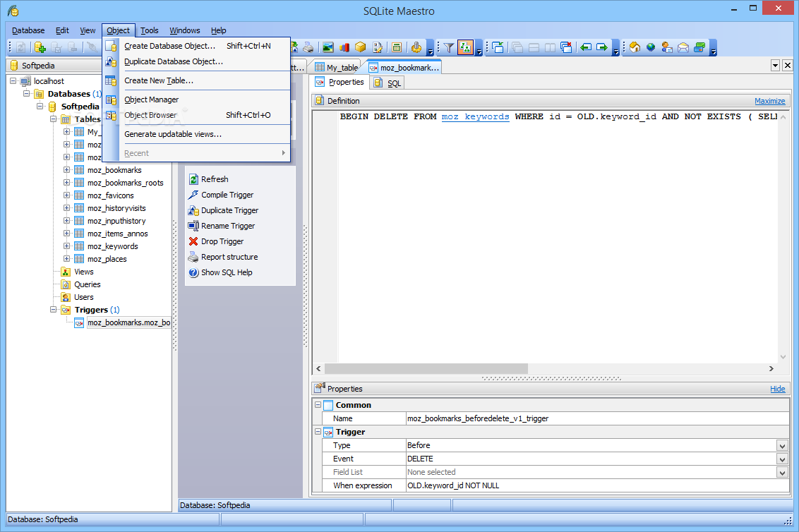
Task: Toggle the highlighted sort/tree view toolbar icon
Action: pos(465,47)
